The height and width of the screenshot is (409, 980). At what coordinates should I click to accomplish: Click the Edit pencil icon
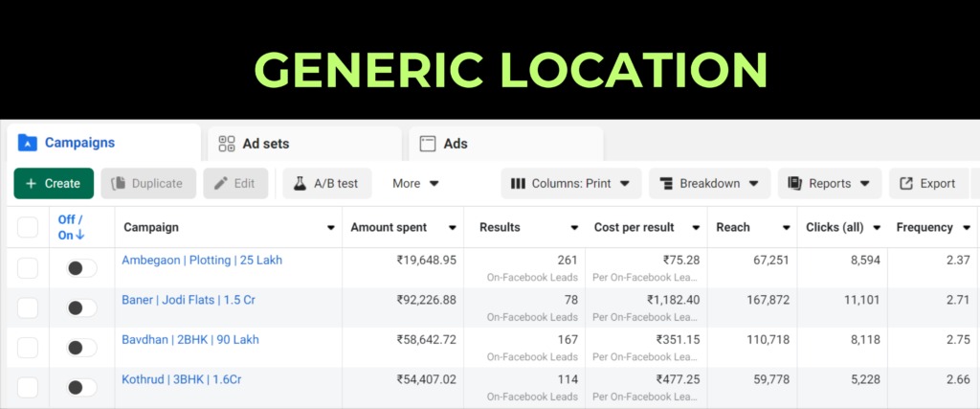click(x=221, y=184)
